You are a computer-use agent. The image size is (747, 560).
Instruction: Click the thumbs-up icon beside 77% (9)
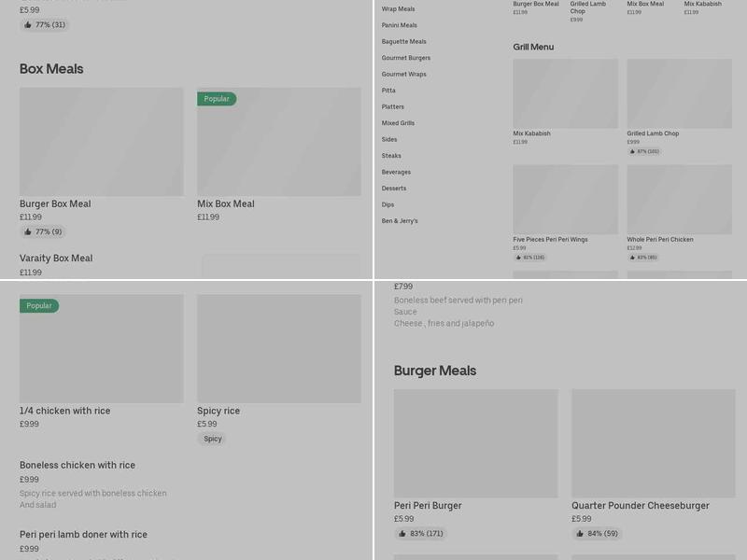28,231
